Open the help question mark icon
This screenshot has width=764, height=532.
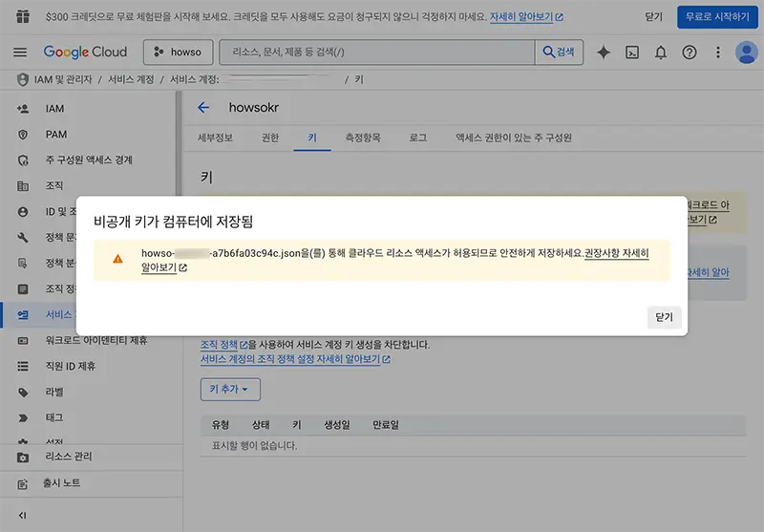[689, 53]
